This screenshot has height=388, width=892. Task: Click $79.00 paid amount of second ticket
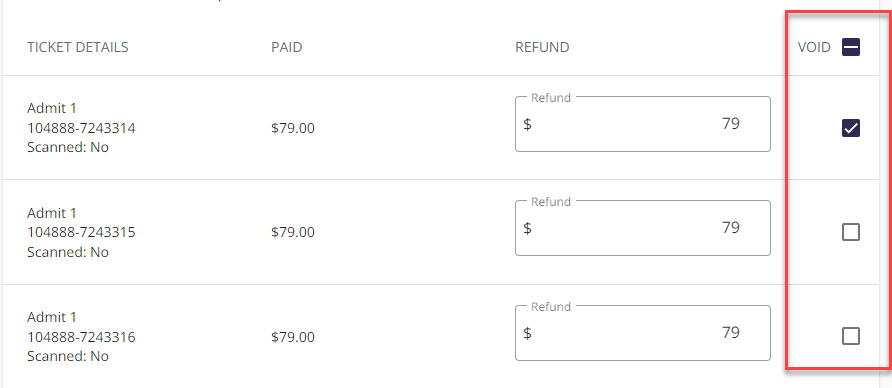point(293,232)
